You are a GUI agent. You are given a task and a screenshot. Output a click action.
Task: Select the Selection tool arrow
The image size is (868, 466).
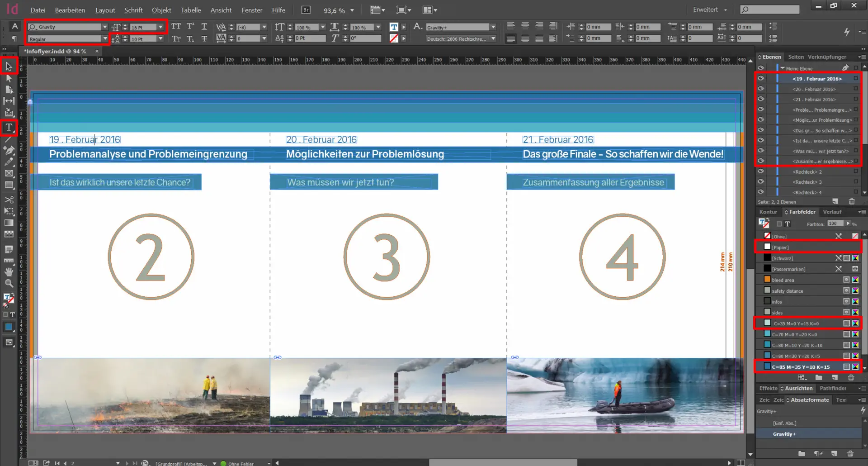(9, 67)
